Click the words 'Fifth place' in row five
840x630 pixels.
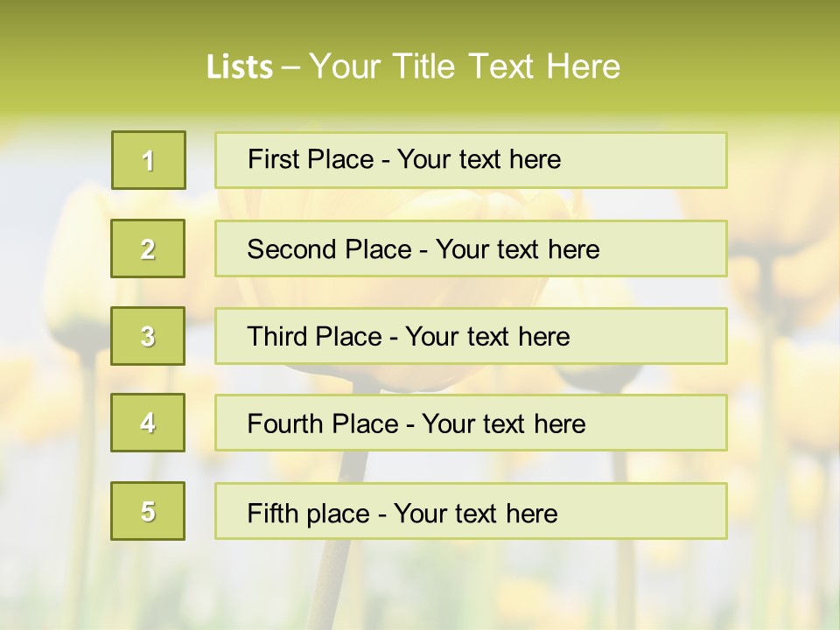click(x=310, y=513)
